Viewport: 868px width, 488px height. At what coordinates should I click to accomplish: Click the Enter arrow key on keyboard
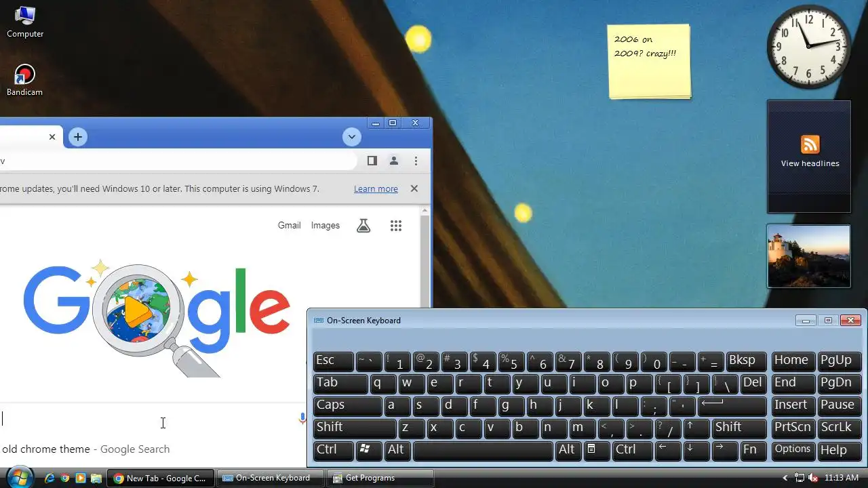[x=733, y=406]
